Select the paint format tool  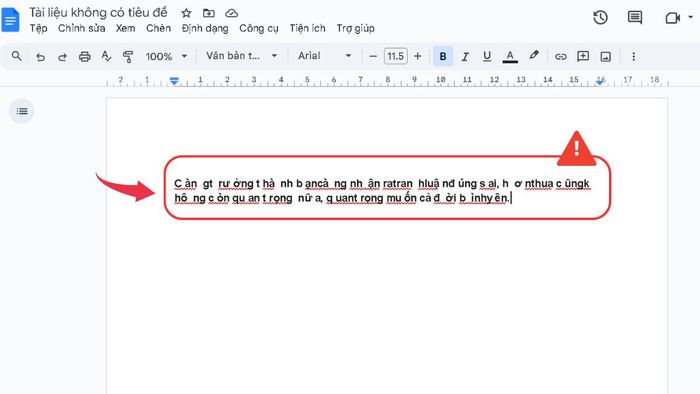(x=128, y=57)
